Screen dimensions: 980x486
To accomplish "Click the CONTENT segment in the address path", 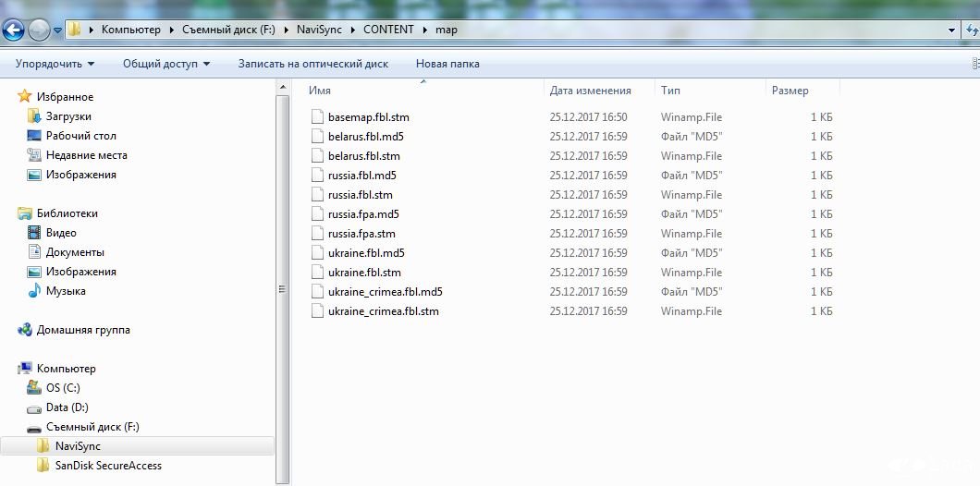I will click(388, 30).
